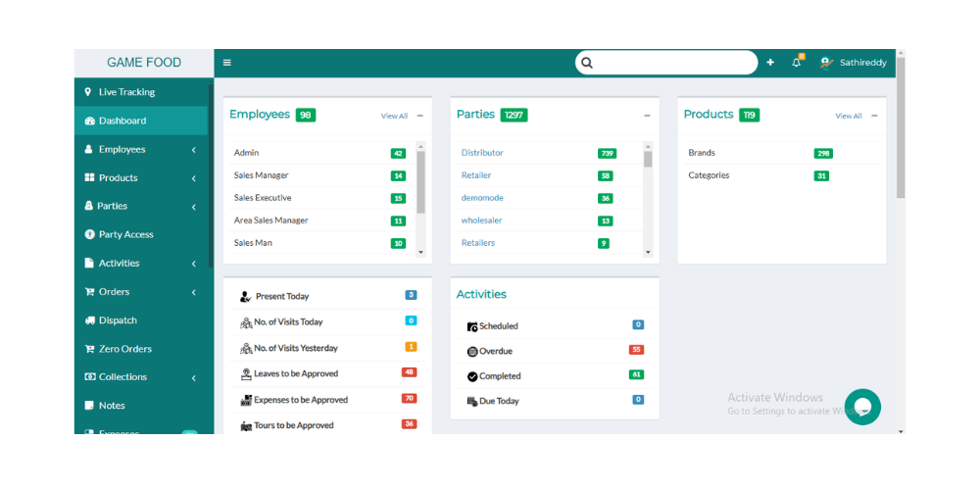Click No. of Visits Yesterday row

coord(327,348)
